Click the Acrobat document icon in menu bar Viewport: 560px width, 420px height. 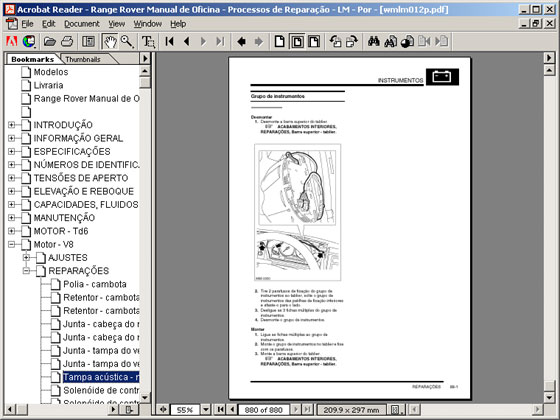(x=12, y=24)
